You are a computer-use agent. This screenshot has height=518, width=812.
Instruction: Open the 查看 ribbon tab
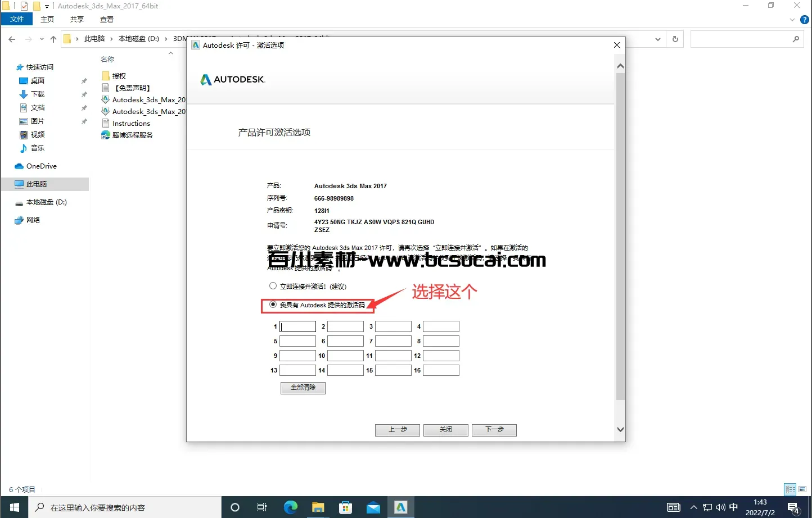[x=107, y=19]
